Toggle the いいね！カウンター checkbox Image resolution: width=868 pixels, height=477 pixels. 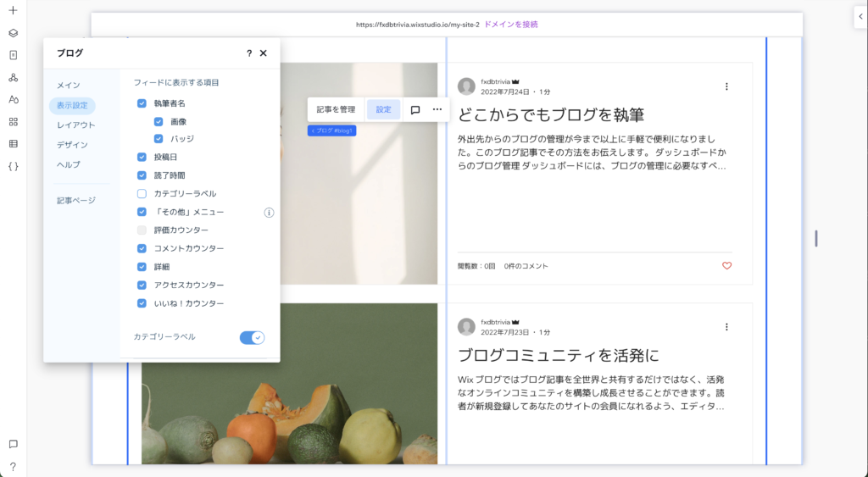142,303
